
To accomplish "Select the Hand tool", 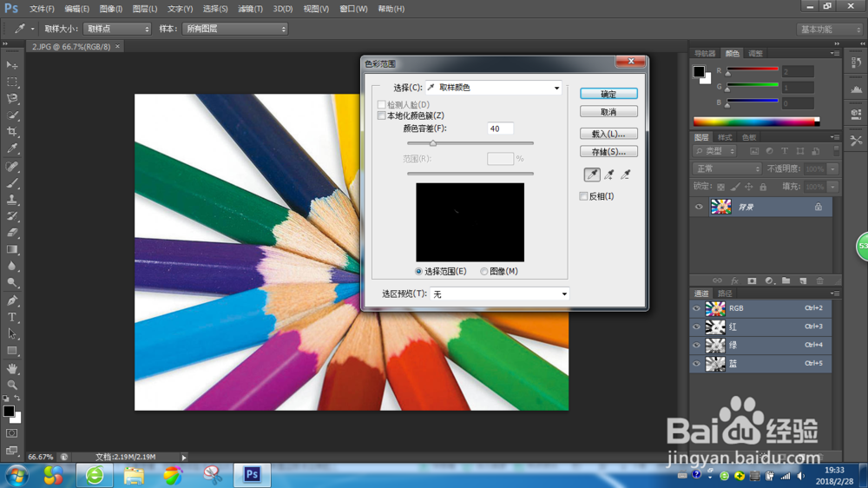I will tap(12, 368).
